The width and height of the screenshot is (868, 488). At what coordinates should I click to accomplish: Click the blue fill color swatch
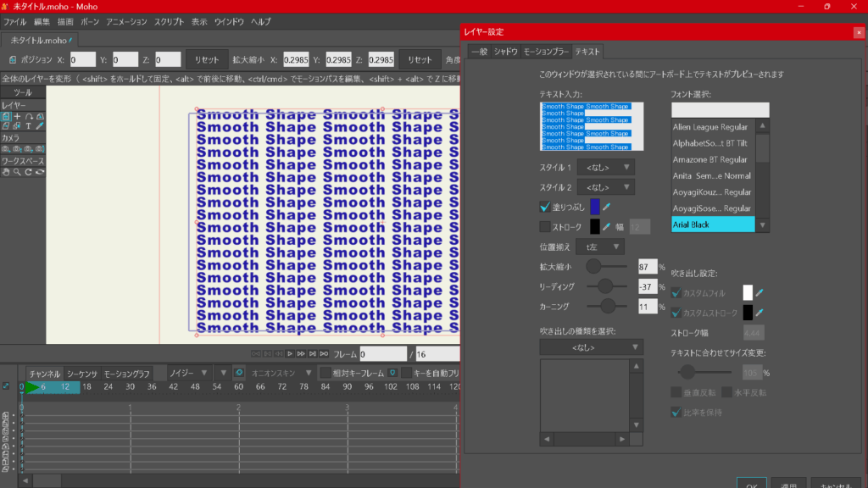[595, 206]
